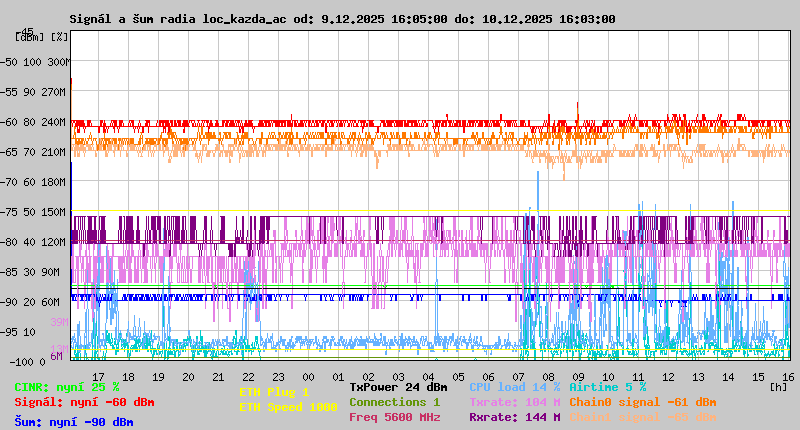The height and width of the screenshot is (430, 800).
Task: Click the TxPower 24 dBm legend text
Action: (x=398, y=386)
